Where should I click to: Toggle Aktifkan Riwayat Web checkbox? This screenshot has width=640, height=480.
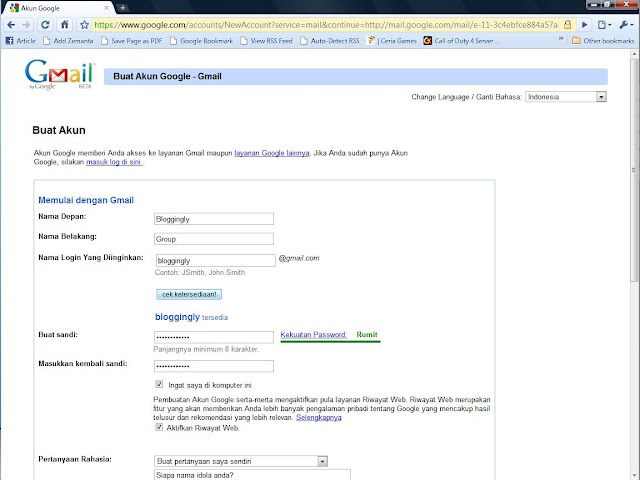[x=159, y=427]
